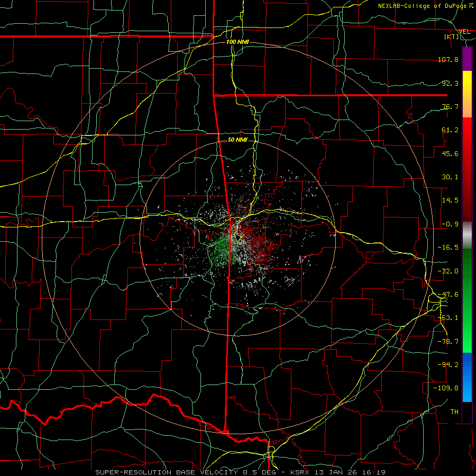Click the 45.6 legend value
The height and width of the screenshot is (476, 476).
(450, 153)
